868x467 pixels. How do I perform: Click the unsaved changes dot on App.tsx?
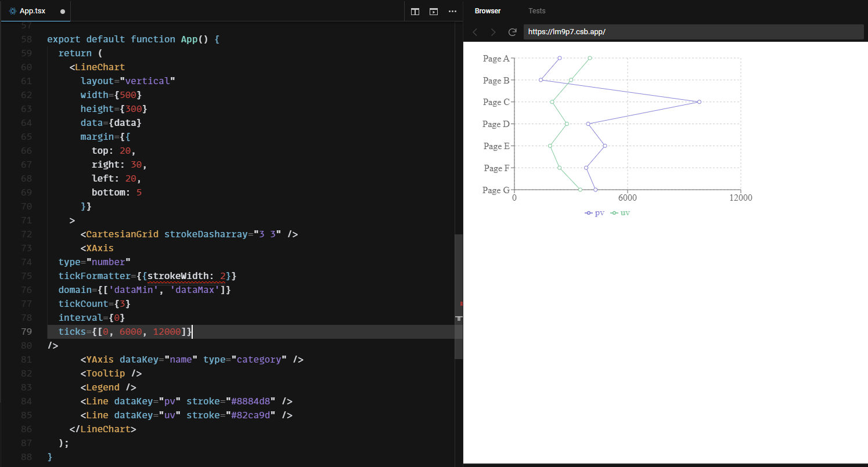[x=63, y=10]
